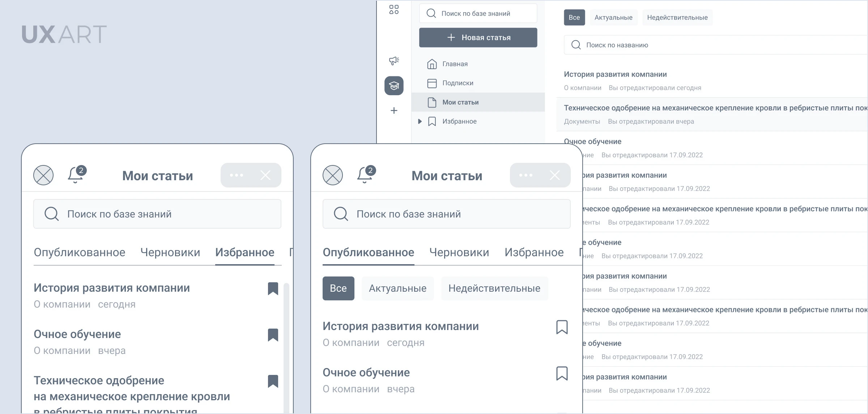
Task: Click the plus icon in left sidebar
Action: click(394, 110)
